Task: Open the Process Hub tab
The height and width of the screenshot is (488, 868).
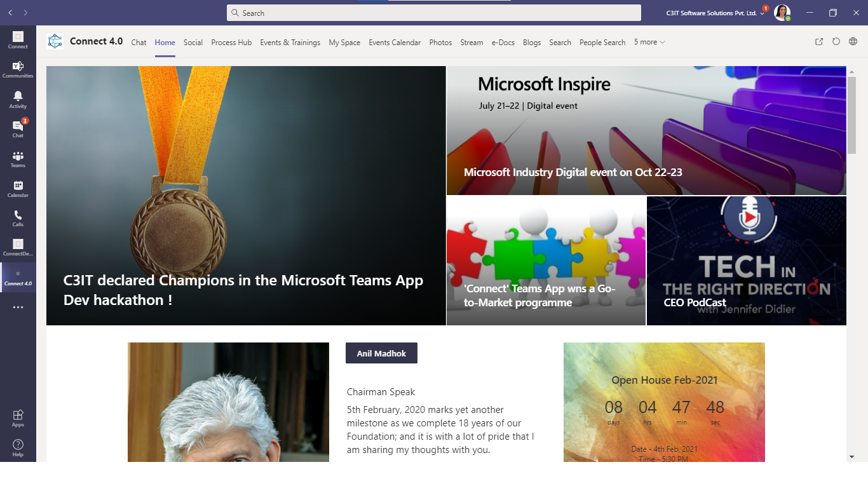Action: [231, 43]
